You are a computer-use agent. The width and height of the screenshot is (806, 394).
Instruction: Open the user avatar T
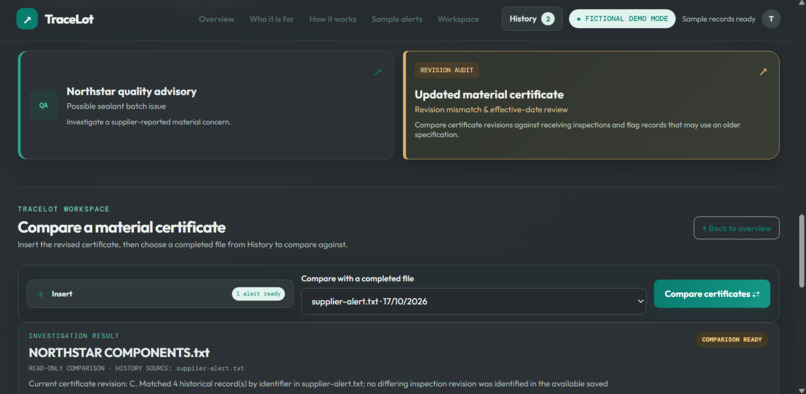click(x=771, y=19)
